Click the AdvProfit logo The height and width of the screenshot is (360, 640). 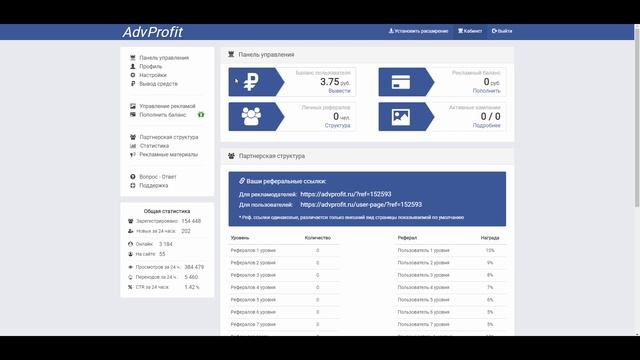pyautogui.click(x=153, y=32)
